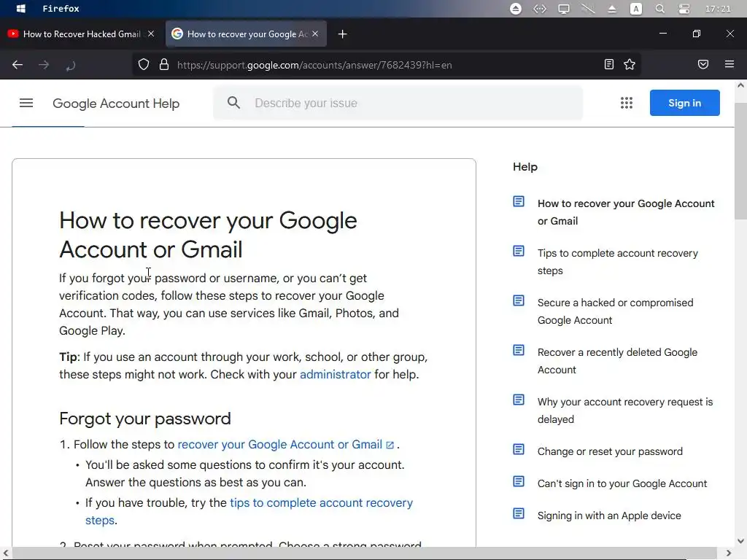
Task: Click the scroll down arrow on vertical scrollbar
Action: 740,541
